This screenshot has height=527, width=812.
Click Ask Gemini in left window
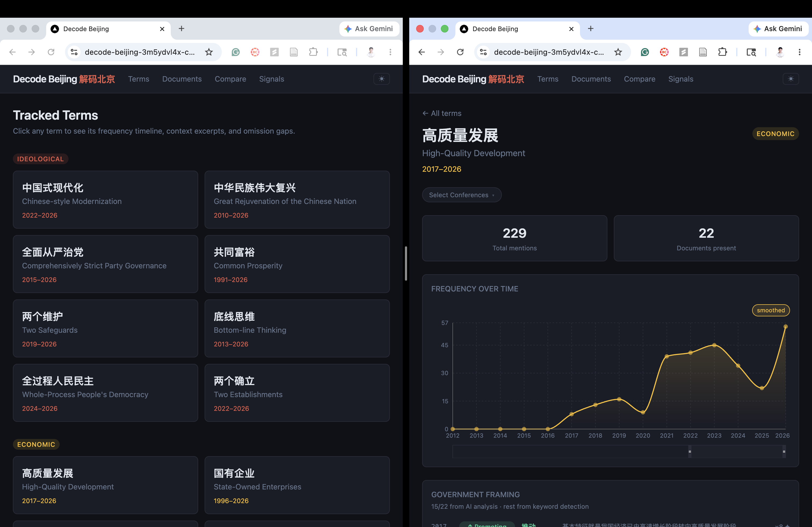click(x=369, y=29)
